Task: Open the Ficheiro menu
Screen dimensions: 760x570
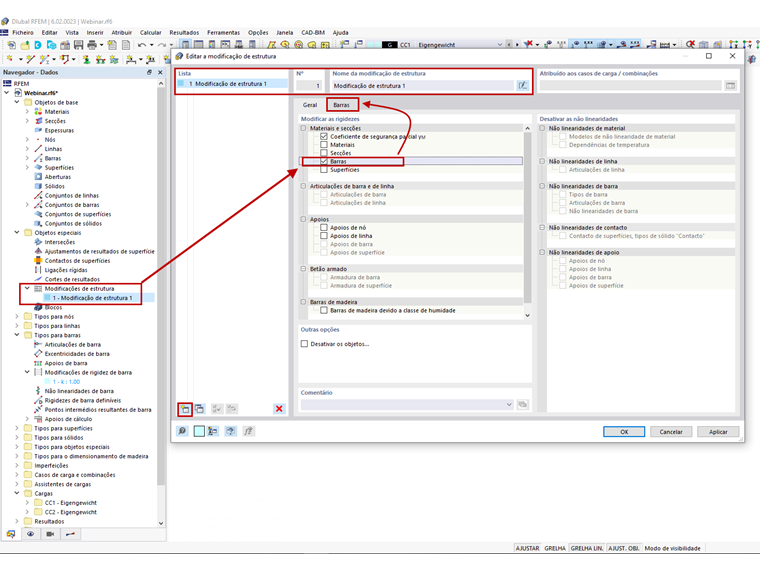Action: (23, 32)
